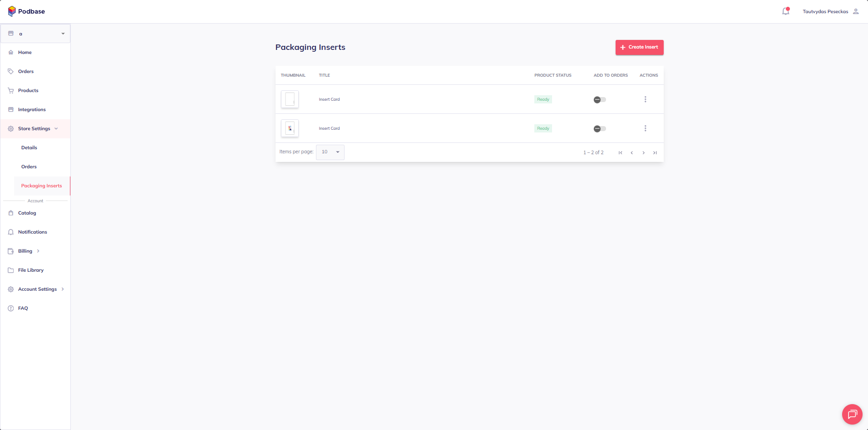The height and width of the screenshot is (430, 868).
Task: Toggle Add to Orders for second insert
Action: pos(600,129)
